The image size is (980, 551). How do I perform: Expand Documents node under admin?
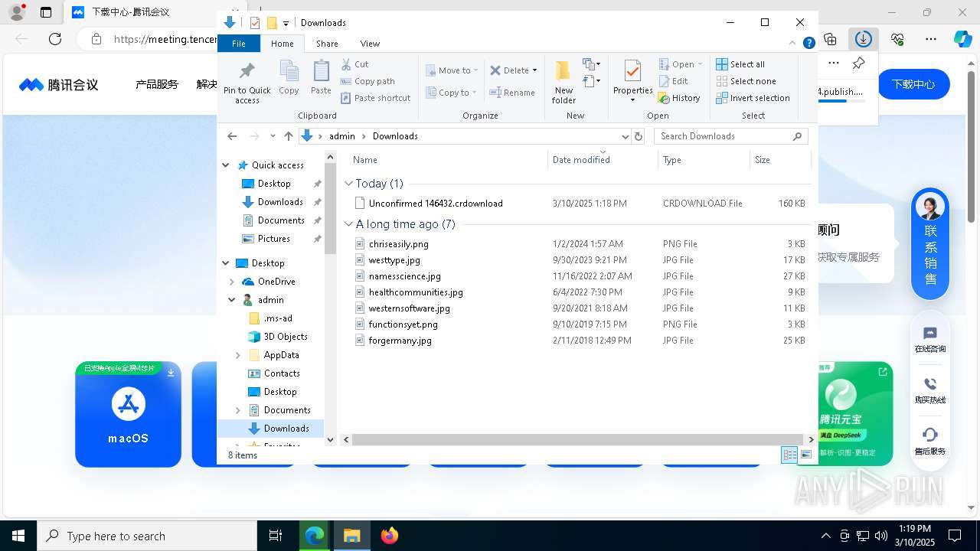[238, 410]
